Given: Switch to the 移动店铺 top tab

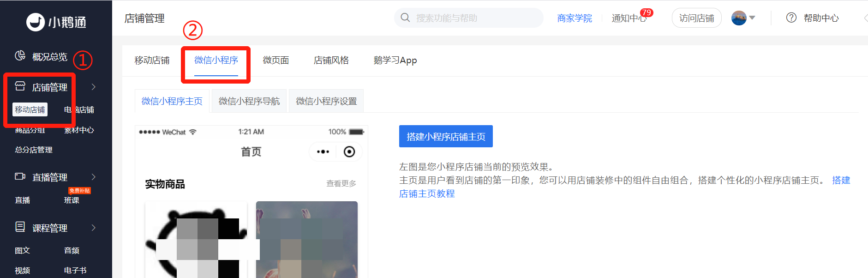Looking at the screenshot, I should pos(152,60).
